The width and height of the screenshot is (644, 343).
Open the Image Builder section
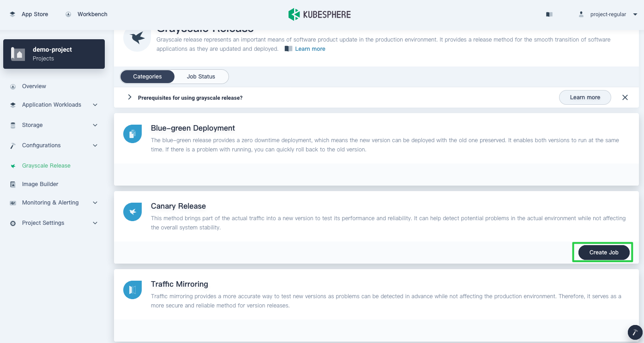[x=40, y=184]
